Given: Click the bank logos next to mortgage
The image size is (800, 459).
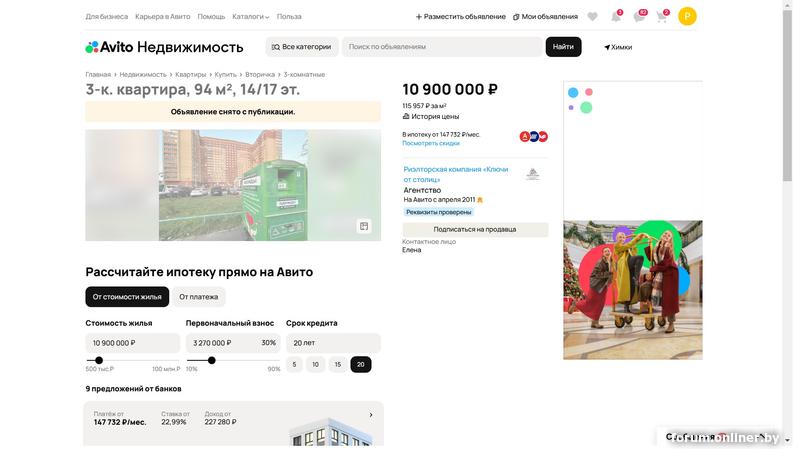Looking at the screenshot, I should pos(534,136).
